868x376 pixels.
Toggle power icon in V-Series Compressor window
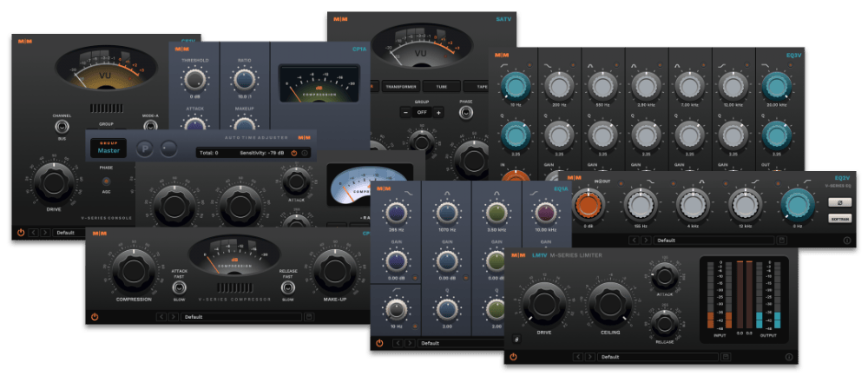coord(95,317)
